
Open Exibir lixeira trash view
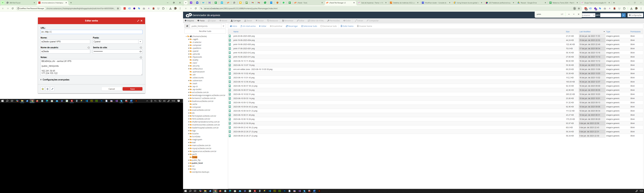click(347, 26)
